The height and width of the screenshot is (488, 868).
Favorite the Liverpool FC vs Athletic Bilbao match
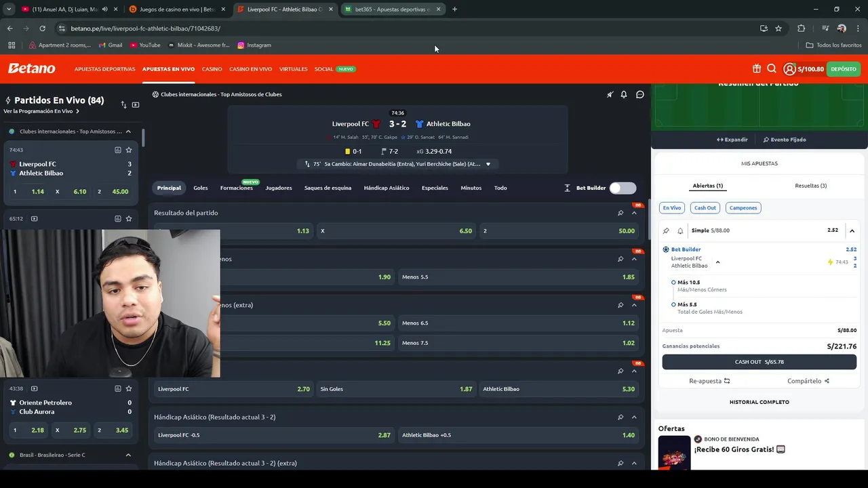(129, 150)
